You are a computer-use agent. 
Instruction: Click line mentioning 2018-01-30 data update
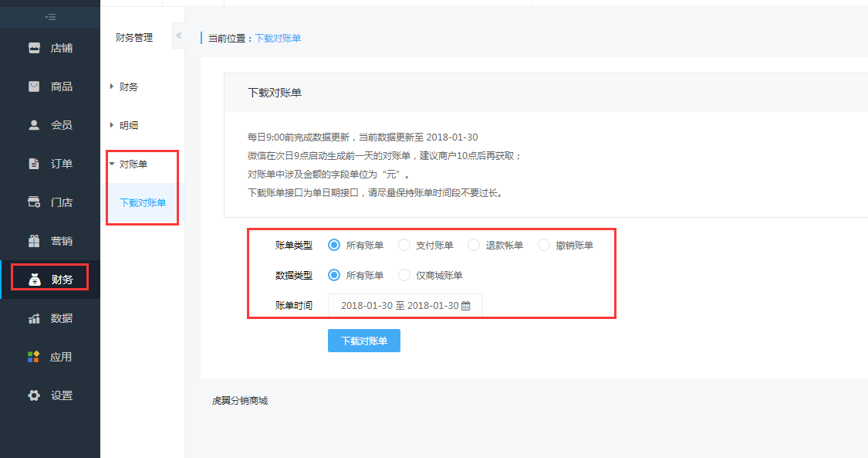click(363, 137)
